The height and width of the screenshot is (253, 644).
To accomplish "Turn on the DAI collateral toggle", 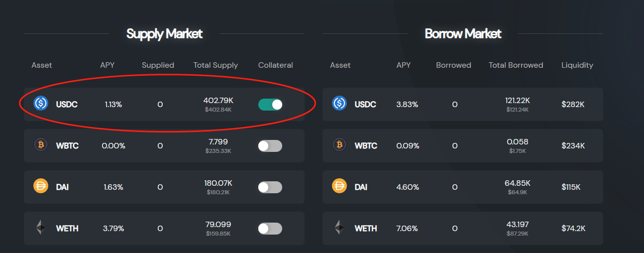I will (x=270, y=187).
